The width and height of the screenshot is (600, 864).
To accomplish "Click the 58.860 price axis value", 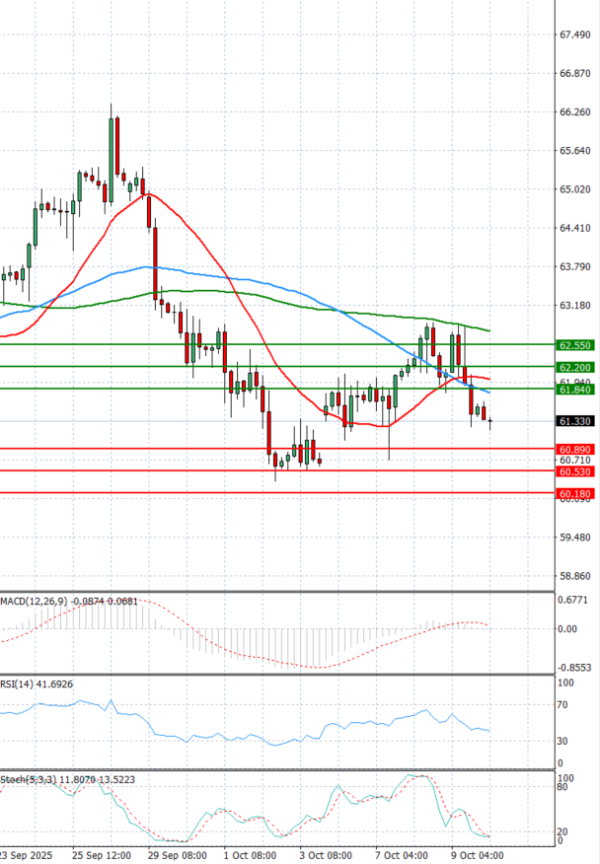I will tap(577, 576).
